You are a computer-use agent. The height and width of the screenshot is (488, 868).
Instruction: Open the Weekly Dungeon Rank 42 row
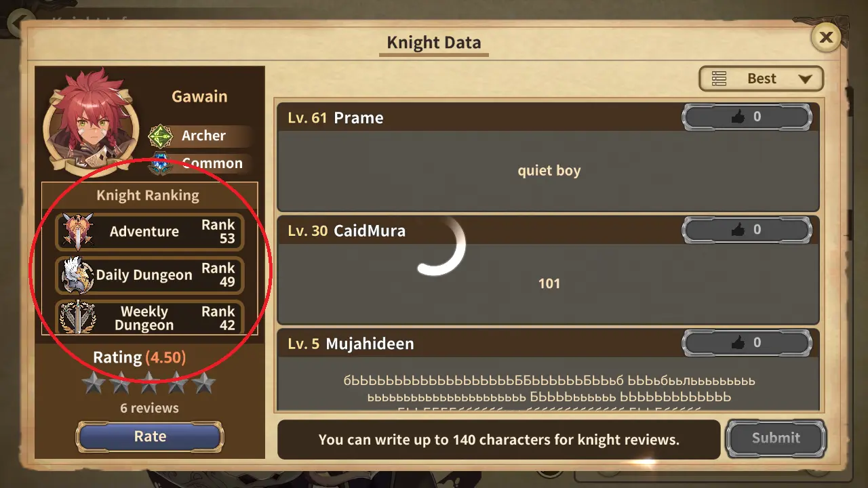point(149,318)
